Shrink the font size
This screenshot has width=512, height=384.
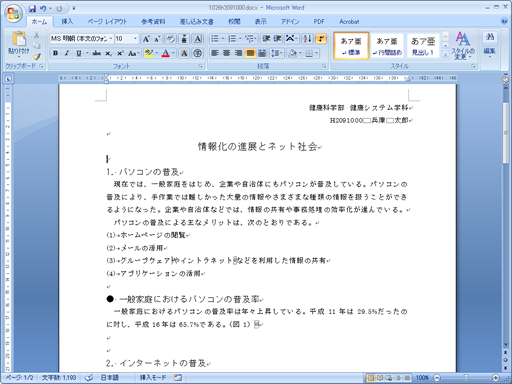157,39
